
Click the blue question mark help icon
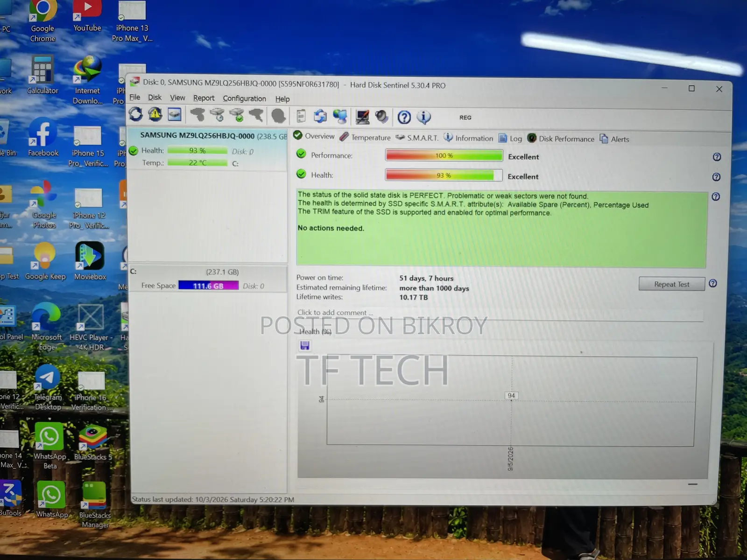click(404, 117)
